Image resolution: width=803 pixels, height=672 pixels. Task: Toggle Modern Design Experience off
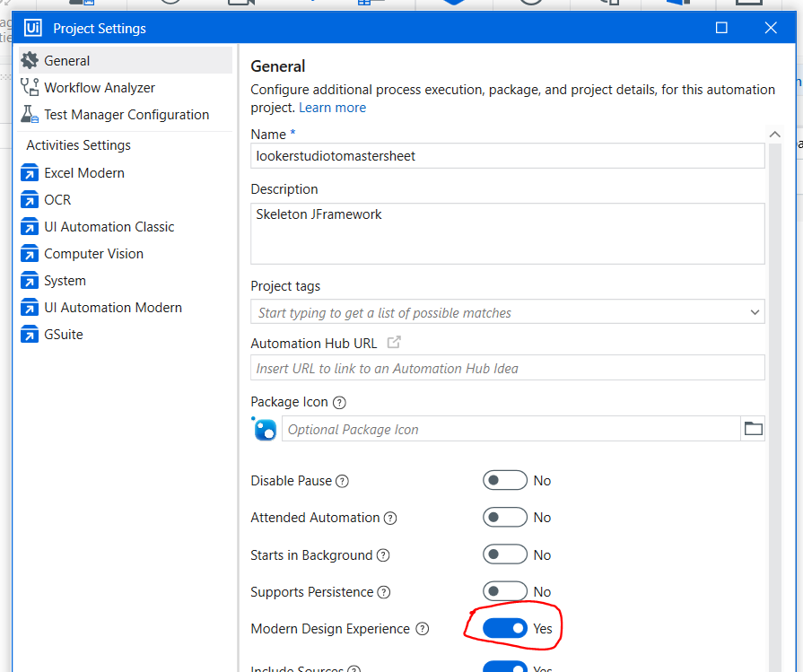pyautogui.click(x=505, y=628)
